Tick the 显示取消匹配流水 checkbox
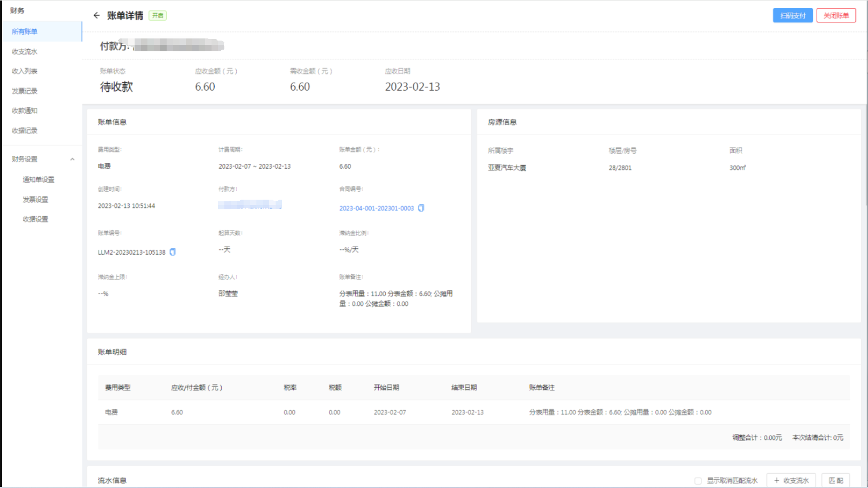Image resolution: width=868 pixels, height=488 pixels. click(698, 481)
